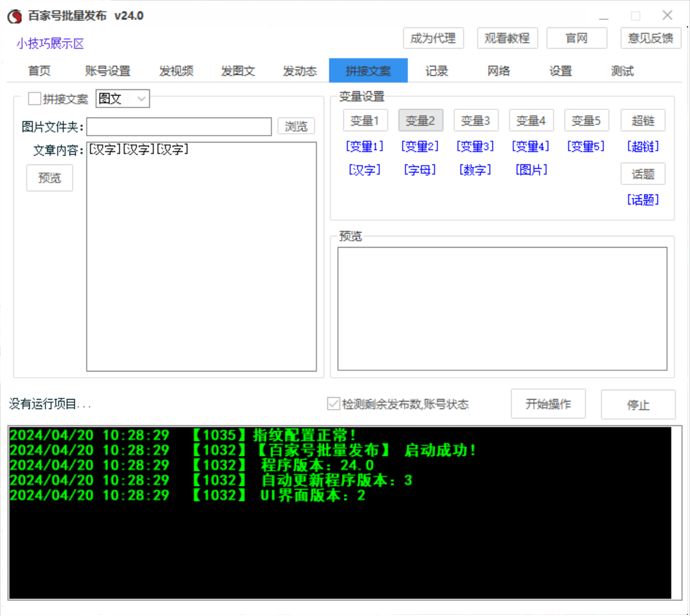This screenshot has width=690, height=616.
Task: Insert the [话题] placeholder link
Action: coord(642,200)
